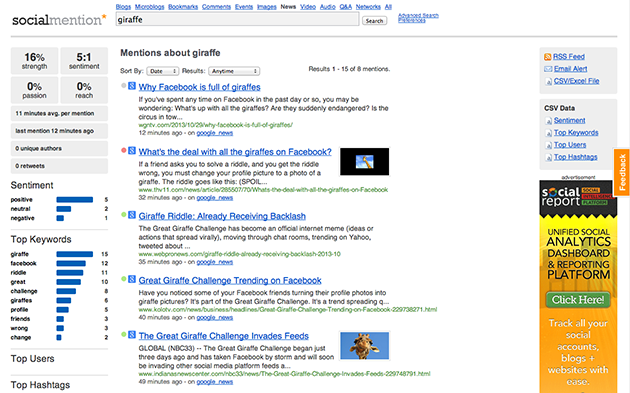This screenshot has width=630, height=393.
Task: Click the gray sentiment dot on first result
Action: tap(124, 86)
